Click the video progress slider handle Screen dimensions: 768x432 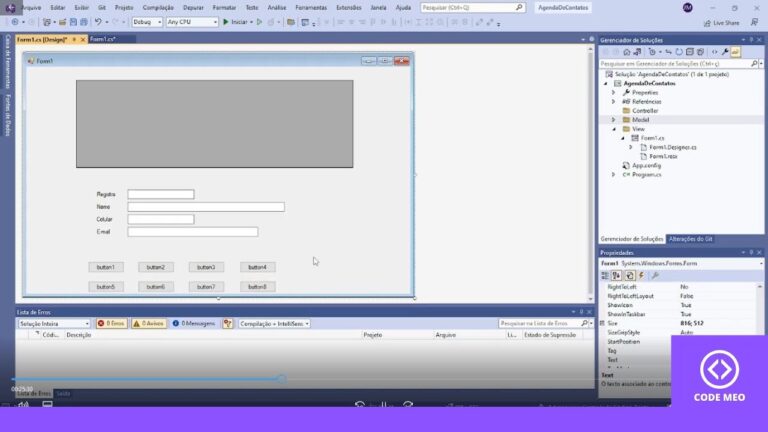coord(282,379)
